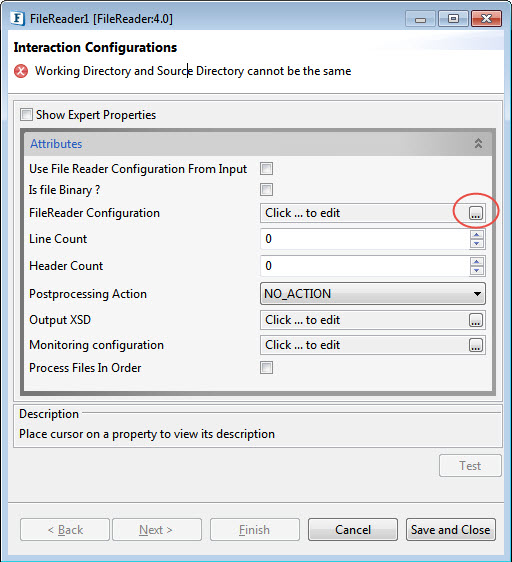
Task: Click inside the Line Count field
Action: coord(365,239)
